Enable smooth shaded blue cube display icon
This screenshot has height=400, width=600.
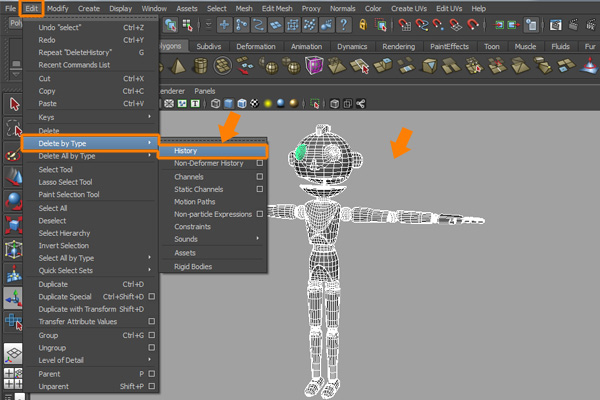[229, 104]
